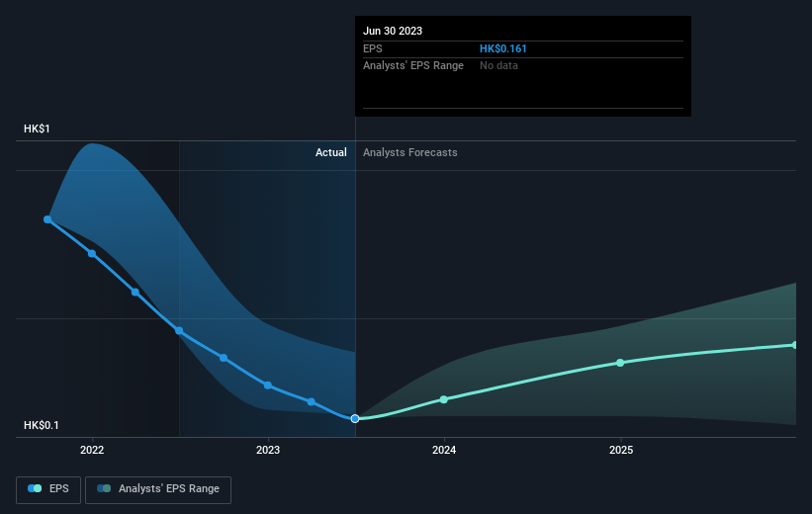
Task: Click the 2022 x-axis label
Action: tap(92, 450)
